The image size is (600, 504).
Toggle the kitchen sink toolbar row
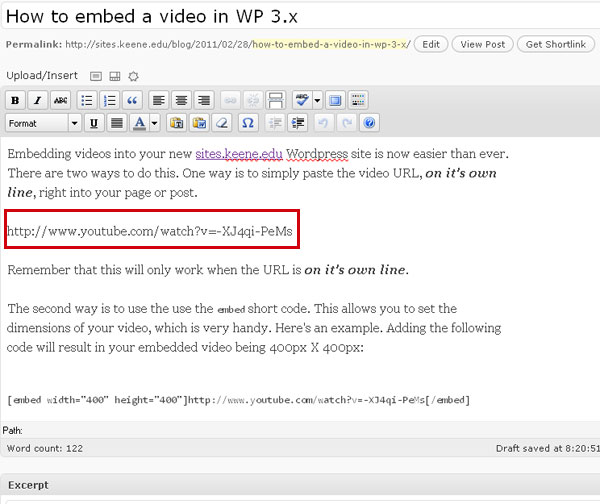point(358,100)
